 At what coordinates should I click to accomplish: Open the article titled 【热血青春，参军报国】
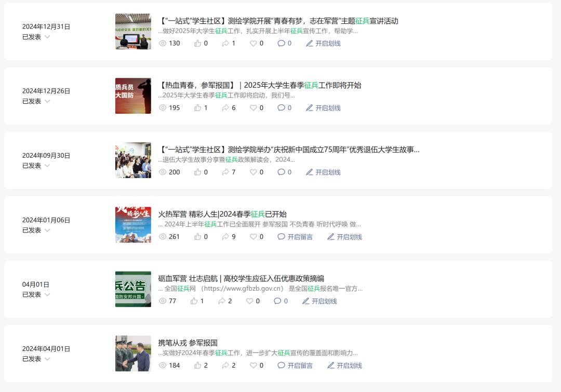259,85
